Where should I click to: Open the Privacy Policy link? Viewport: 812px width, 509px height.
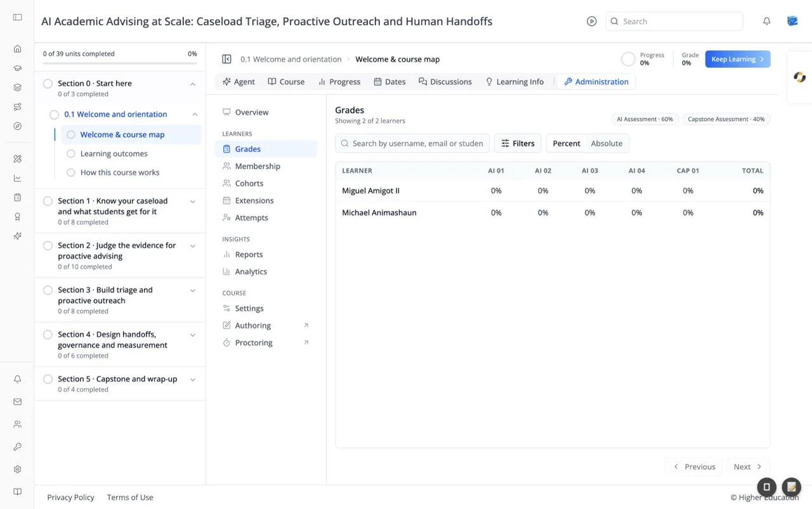[70, 498]
